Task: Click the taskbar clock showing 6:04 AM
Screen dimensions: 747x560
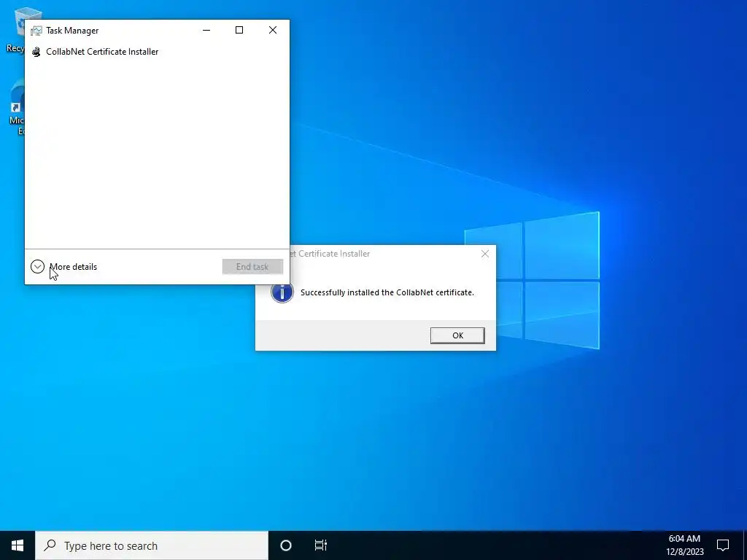Action: click(x=684, y=545)
